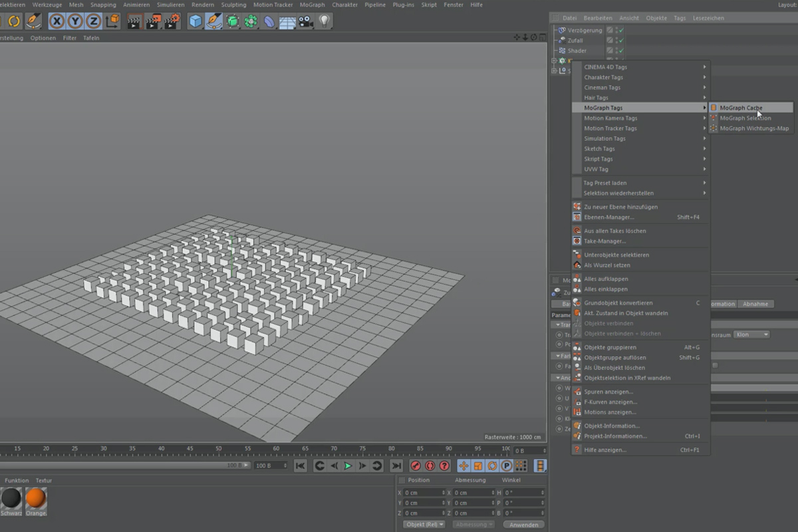Open the MoGraph menu in the menu bar
The image size is (798, 532).
[312, 5]
